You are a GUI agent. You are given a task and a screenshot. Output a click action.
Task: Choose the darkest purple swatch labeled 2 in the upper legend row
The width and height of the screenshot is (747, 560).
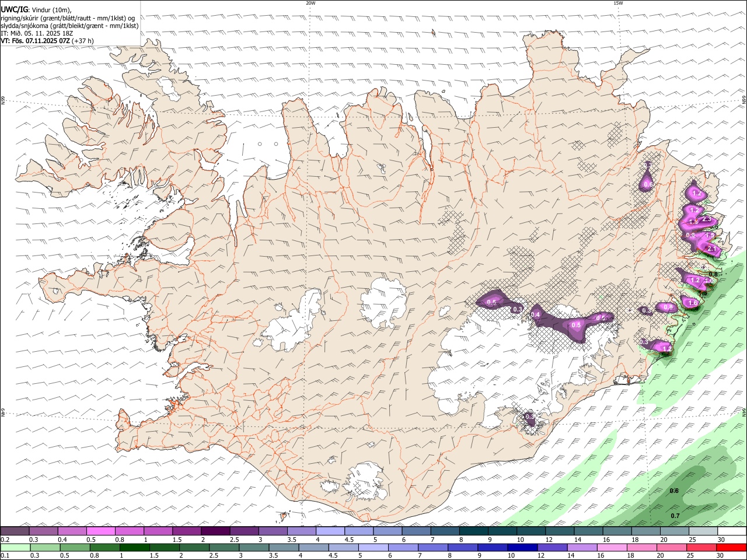[215, 531]
